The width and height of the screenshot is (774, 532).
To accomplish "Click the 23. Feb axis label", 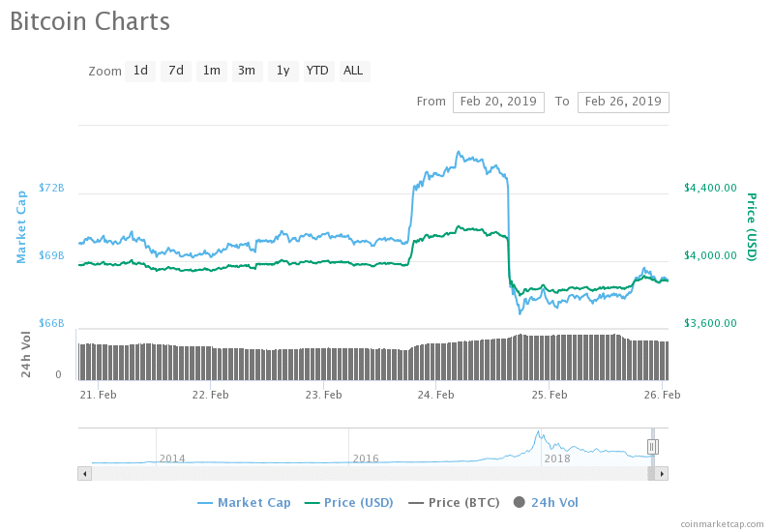I will click(323, 395).
